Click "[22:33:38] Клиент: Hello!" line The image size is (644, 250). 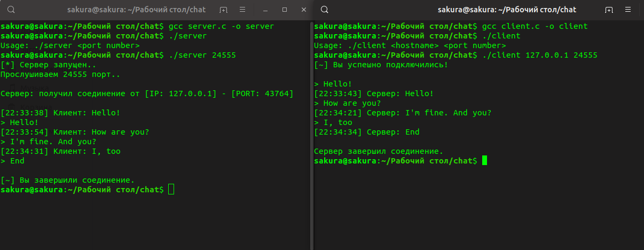point(60,113)
